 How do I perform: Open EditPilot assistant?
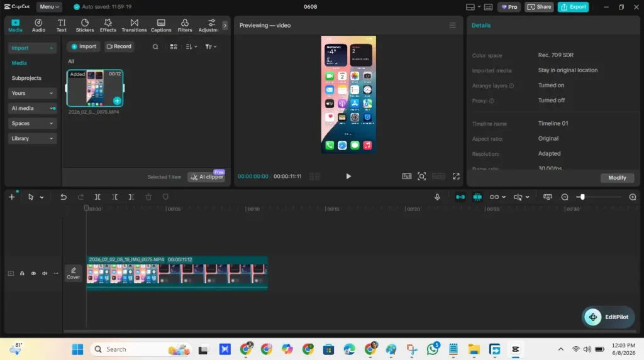pyautogui.click(x=608, y=317)
